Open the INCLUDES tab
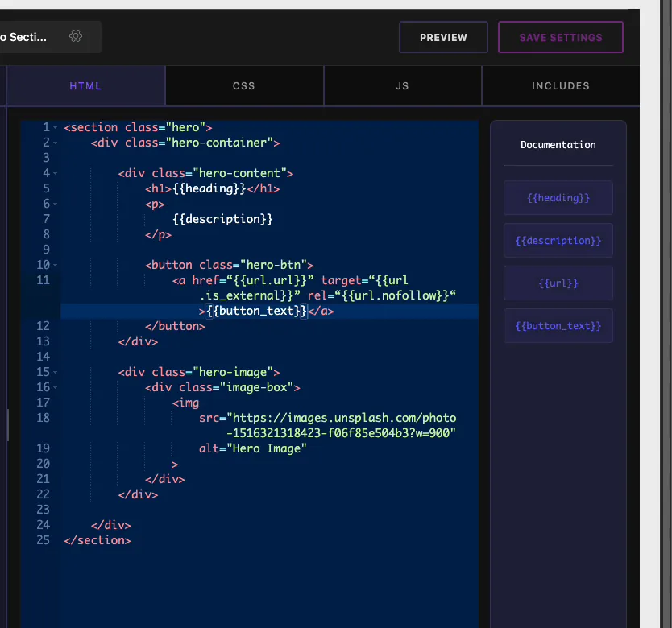The height and width of the screenshot is (628, 672). pyautogui.click(x=561, y=85)
